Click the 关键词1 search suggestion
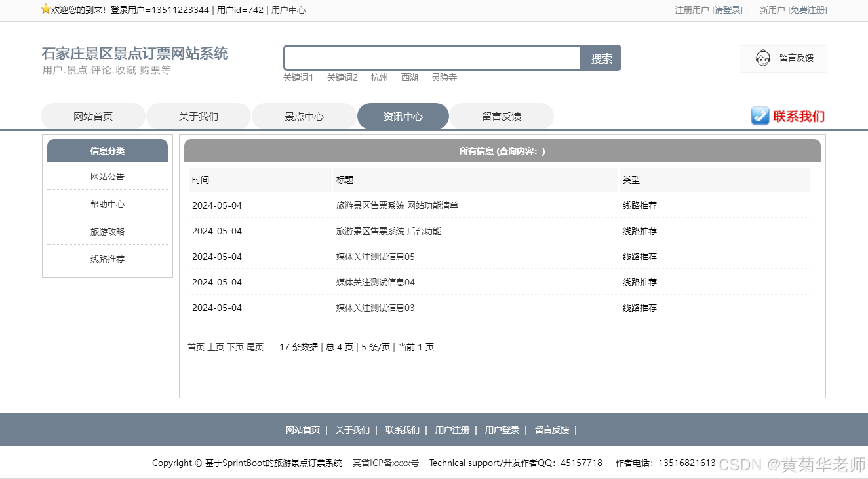 (298, 77)
